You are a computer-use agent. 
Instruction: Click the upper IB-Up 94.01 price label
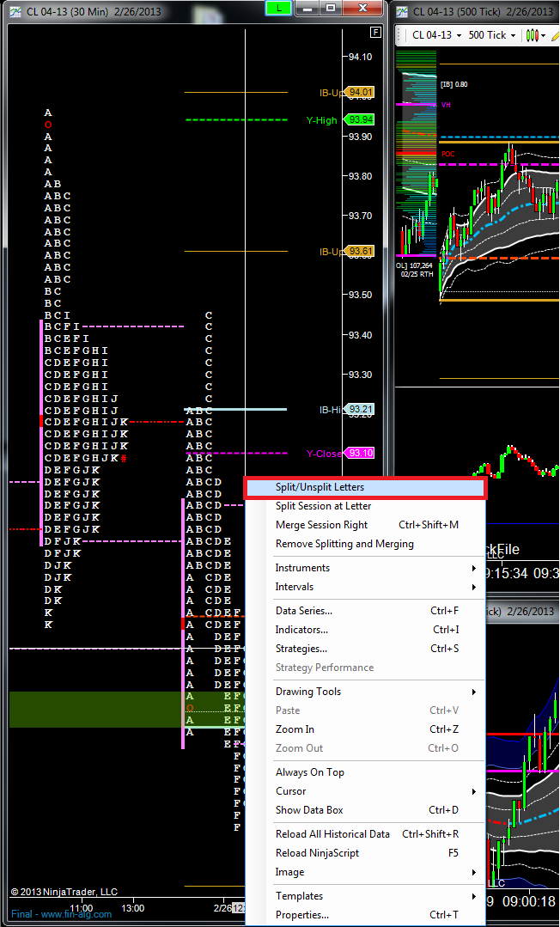click(361, 92)
